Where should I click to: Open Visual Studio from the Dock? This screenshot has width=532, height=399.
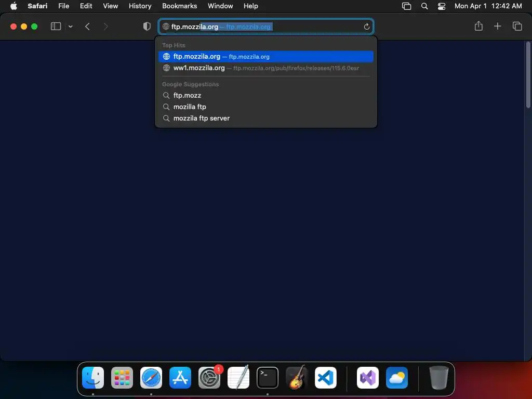pos(368,378)
